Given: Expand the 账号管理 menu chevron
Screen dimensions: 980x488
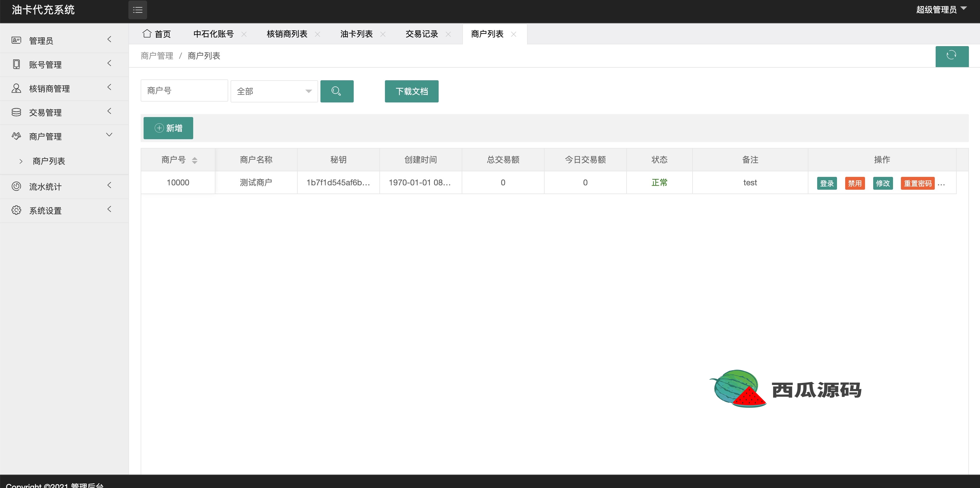Looking at the screenshot, I should tap(109, 63).
